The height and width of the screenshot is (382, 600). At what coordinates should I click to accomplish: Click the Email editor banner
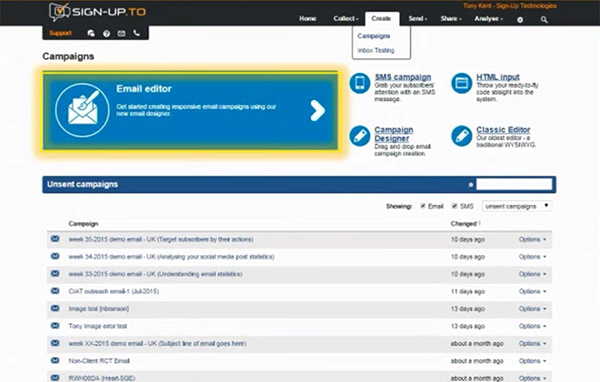point(190,111)
